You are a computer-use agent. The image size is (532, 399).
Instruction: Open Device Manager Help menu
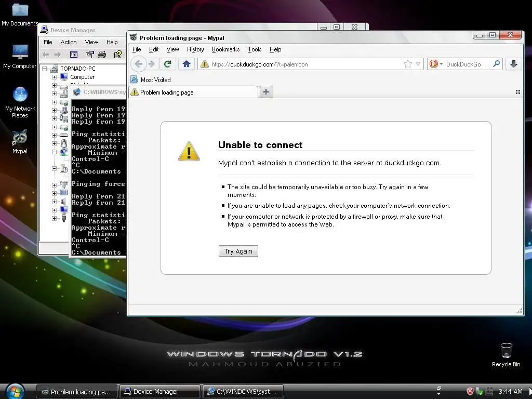click(x=112, y=42)
